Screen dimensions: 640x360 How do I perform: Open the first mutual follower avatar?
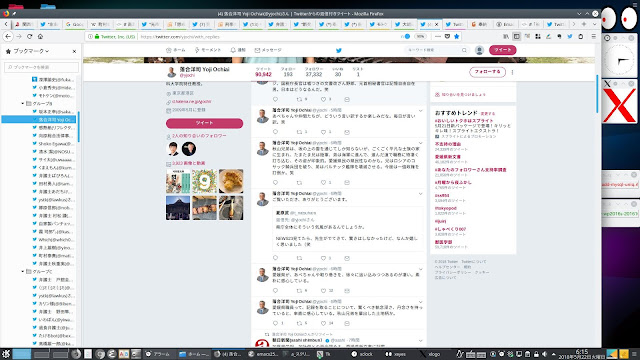click(x=173, y=149)
